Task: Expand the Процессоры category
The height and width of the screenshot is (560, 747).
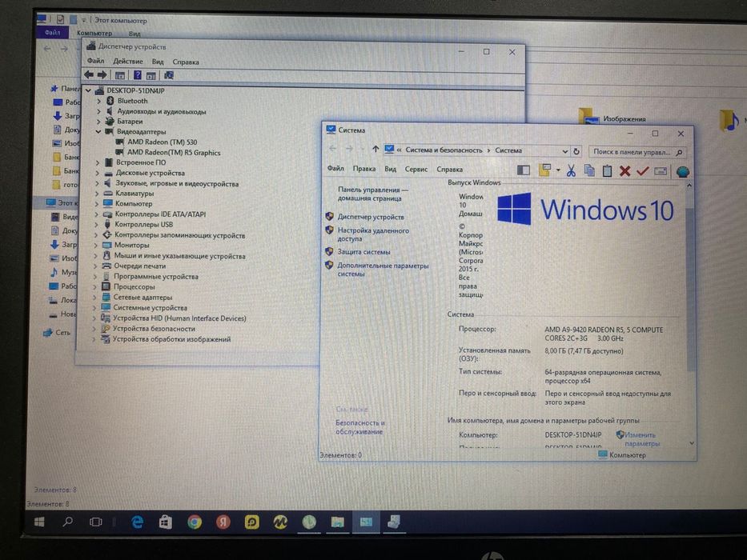Action: coord(94,287)
